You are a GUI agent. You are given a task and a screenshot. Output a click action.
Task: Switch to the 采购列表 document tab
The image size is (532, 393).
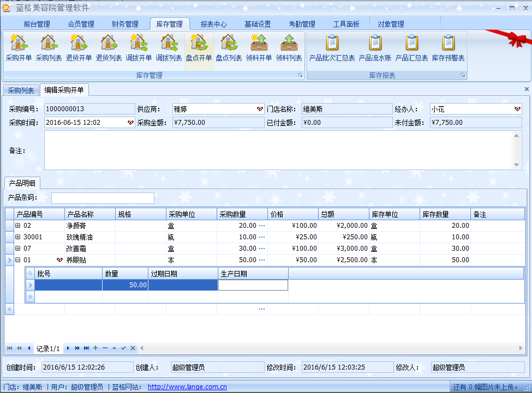pos(21,90)
